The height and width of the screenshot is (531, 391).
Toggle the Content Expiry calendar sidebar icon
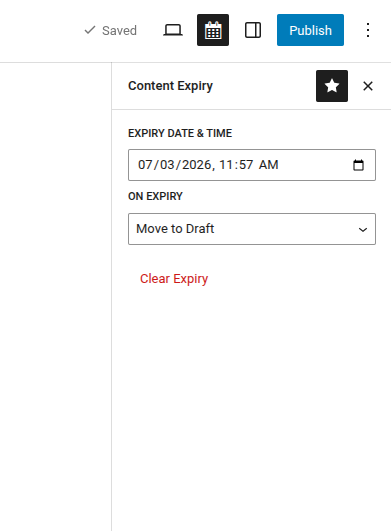pyautogui.click(x=213, y=30)
